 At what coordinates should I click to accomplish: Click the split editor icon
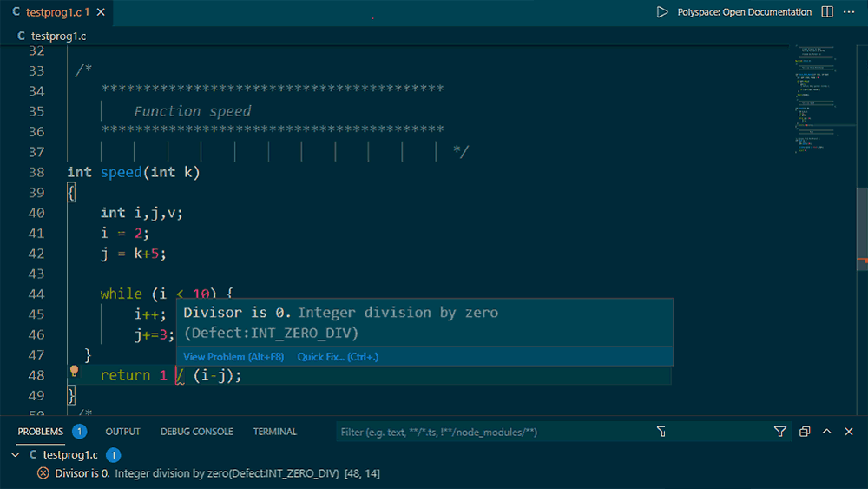pyautogui.click(x=827, y=12)
